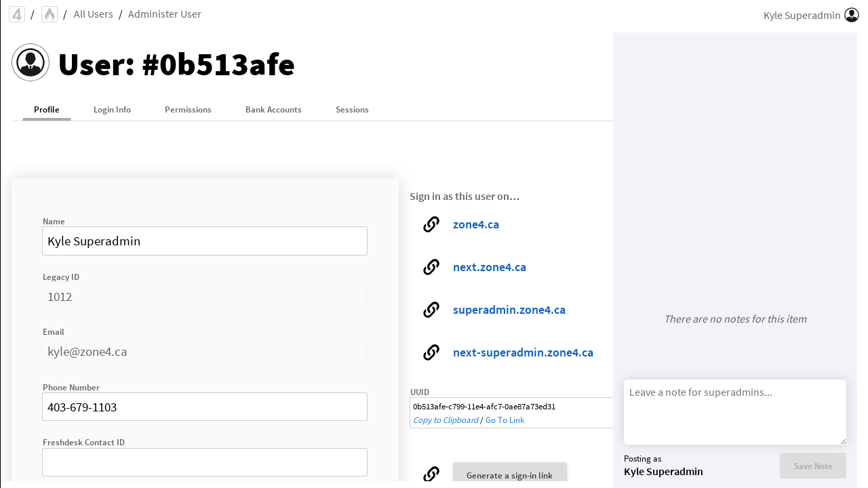Click the Save Note button

[812, 466]
